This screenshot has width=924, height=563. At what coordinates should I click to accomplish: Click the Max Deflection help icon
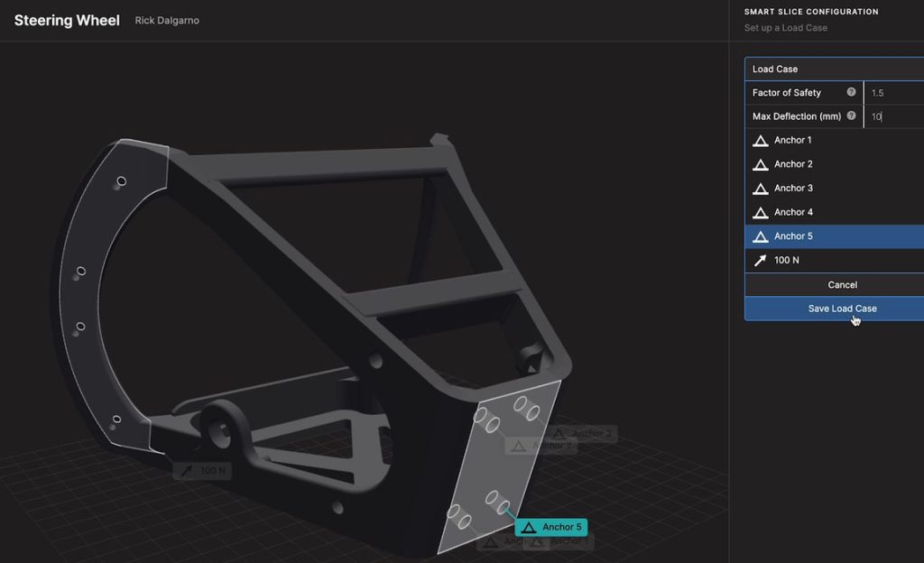tap(851, 115)
